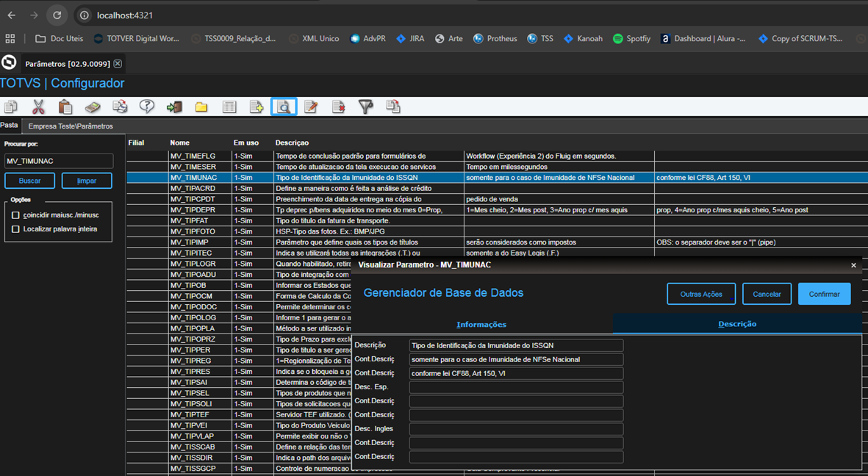
Task: Select the MV_TIPIMP row
Action: point(497,242)
